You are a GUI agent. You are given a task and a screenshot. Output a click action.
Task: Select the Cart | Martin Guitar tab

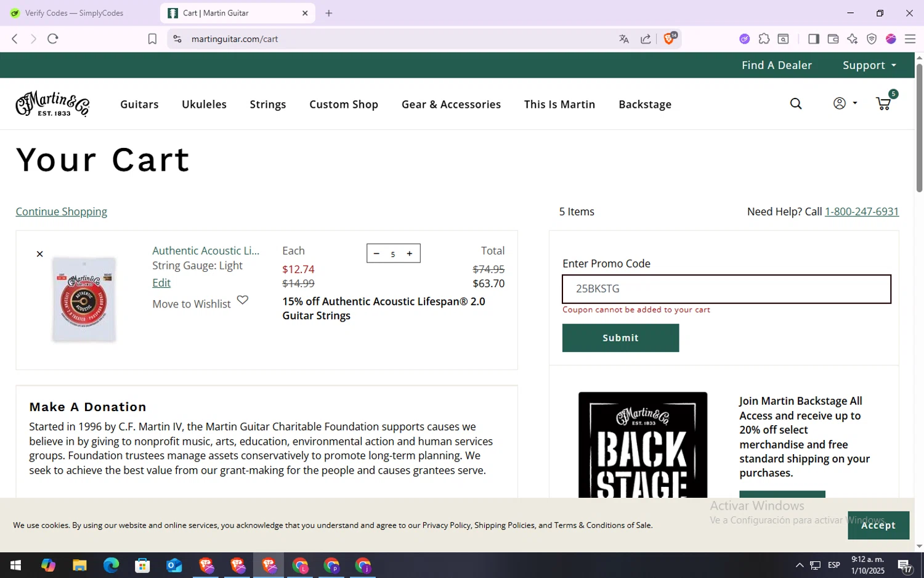click(x=237, y=13)
